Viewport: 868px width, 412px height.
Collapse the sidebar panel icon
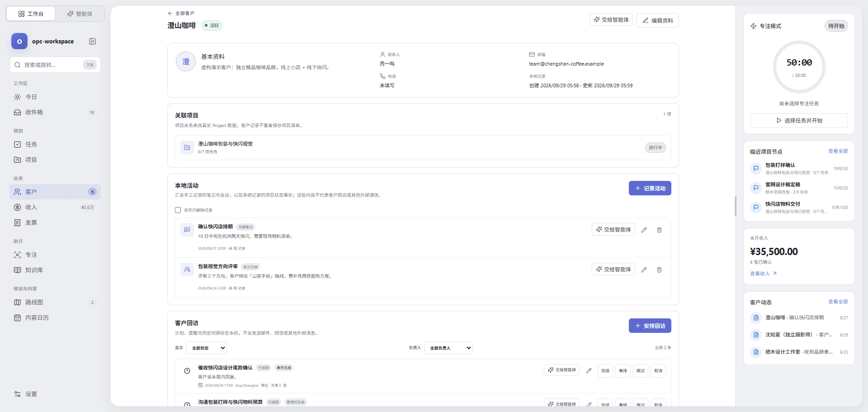(92, 42)
